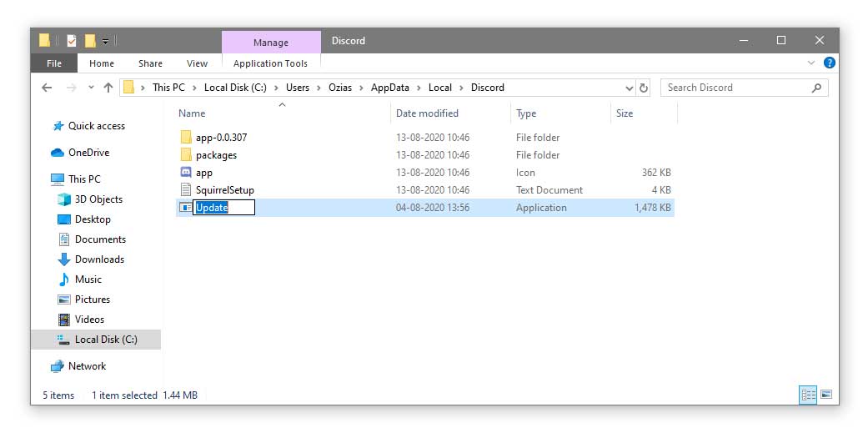868x428 pixels.
Task: Open OneDrive in the navigation pane
Action: 88,153
